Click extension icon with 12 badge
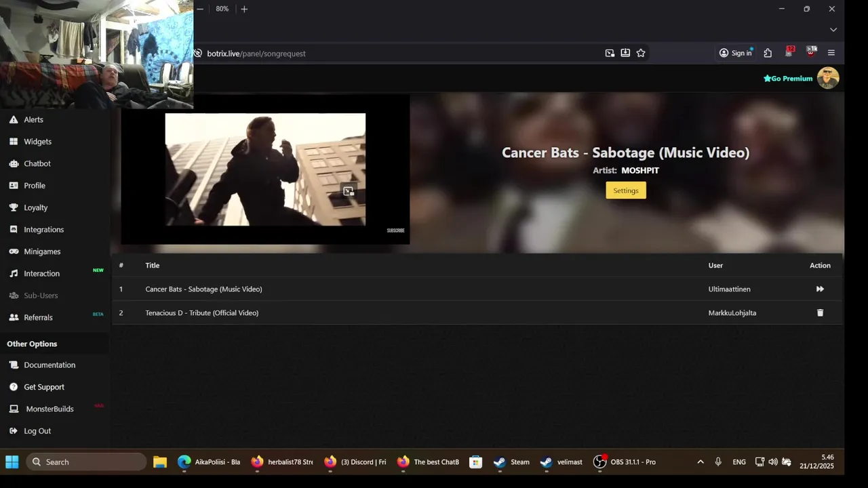The image size is (868, 488). [789, 52]
